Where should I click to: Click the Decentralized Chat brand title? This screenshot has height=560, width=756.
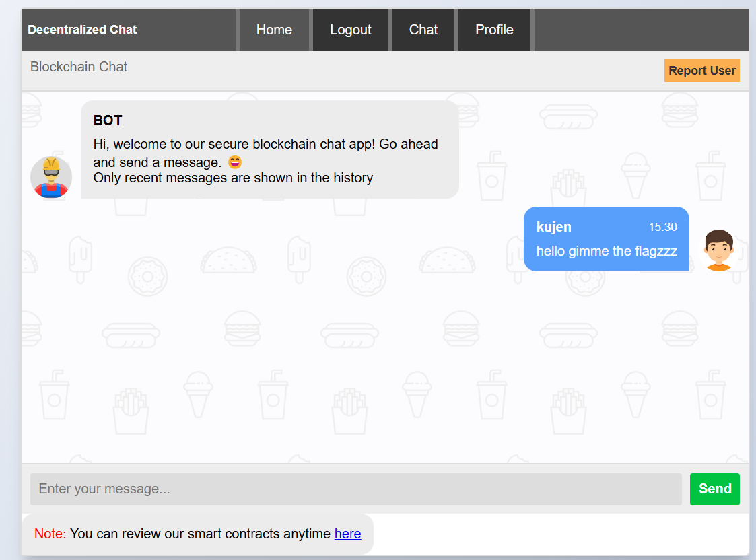click(82, 30)
